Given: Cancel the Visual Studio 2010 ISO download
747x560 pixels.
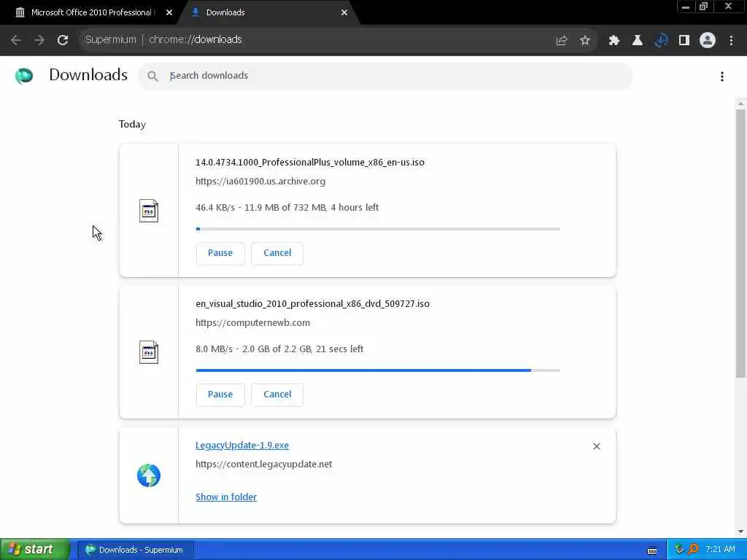Looking at the screenshot, I should 277,394.
